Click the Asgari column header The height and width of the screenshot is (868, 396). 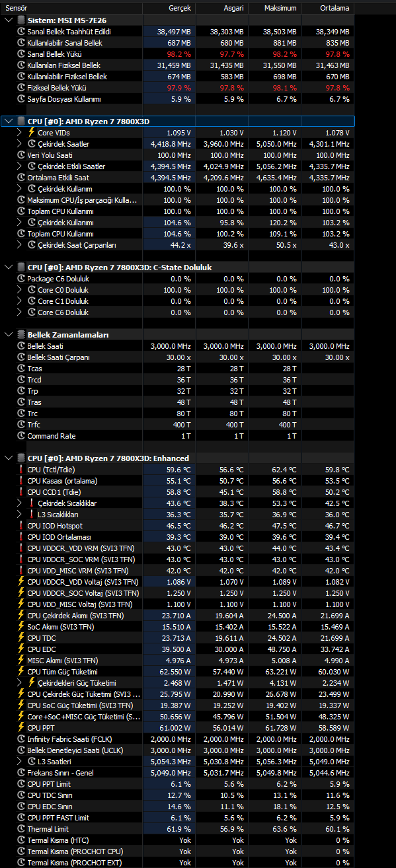[221, 8]
